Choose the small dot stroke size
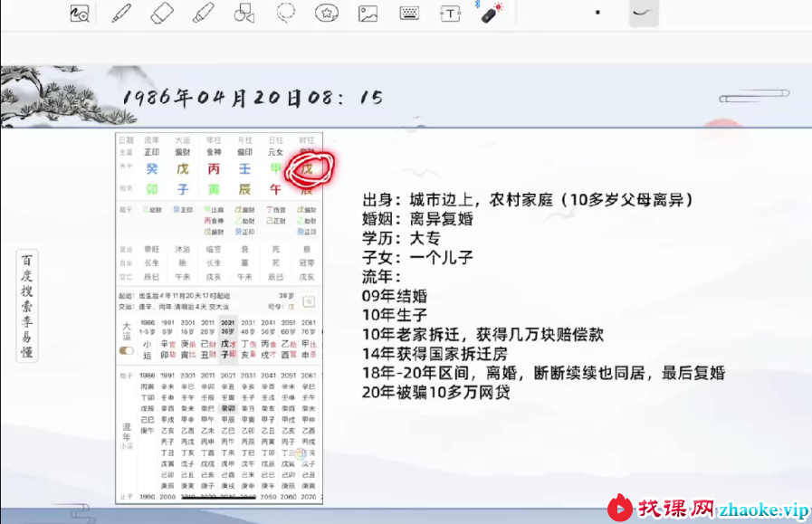812x524 pixels. coord(597,13)
